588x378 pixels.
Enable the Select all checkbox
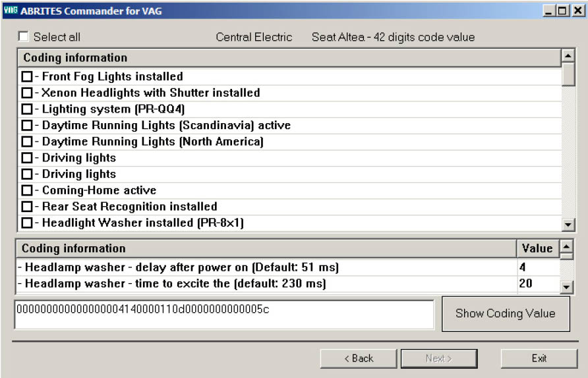click(x=24, y=37)
